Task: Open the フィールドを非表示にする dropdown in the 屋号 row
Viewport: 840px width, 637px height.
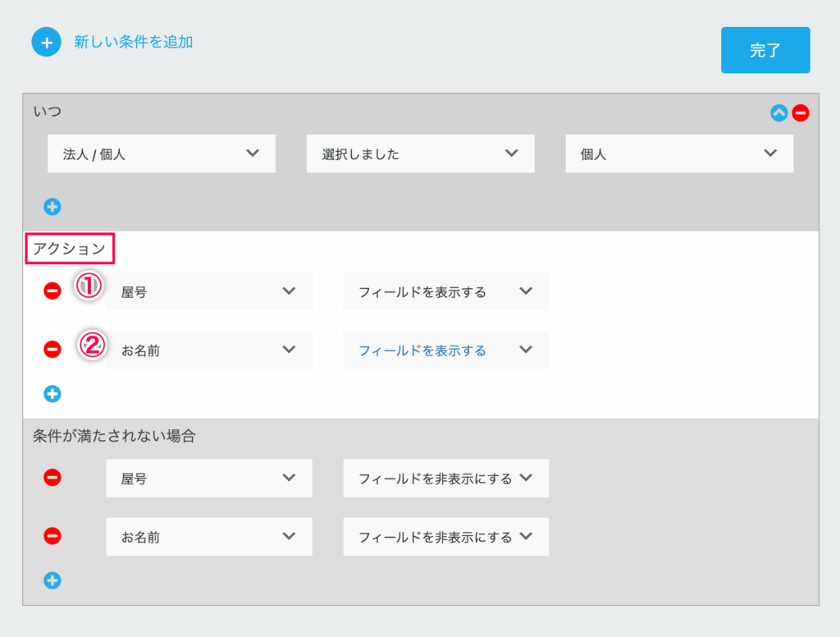Action: click(x=445, y=478)
